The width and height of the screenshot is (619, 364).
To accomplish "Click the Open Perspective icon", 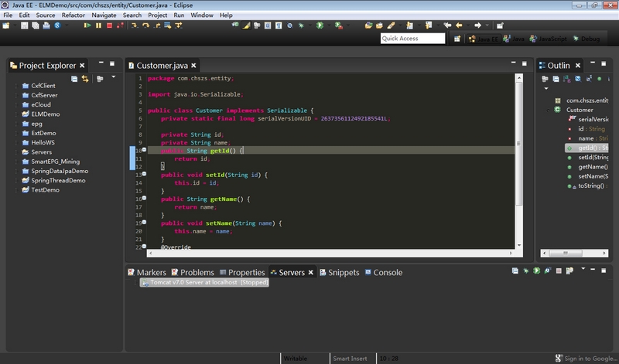I will click(x=457, y=39).
